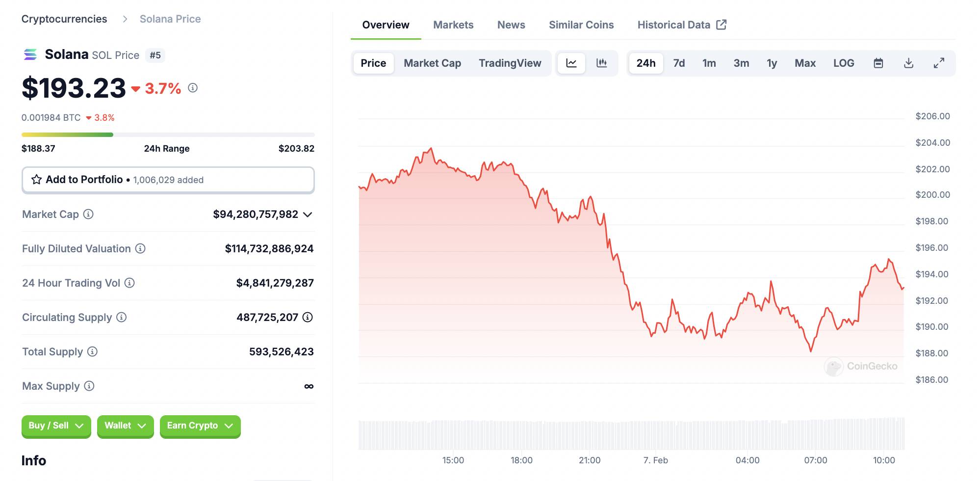This screenshot has height=481, width=980.
Task: Expand the Market Cap value chevron
Action: [x=308, y=214]
